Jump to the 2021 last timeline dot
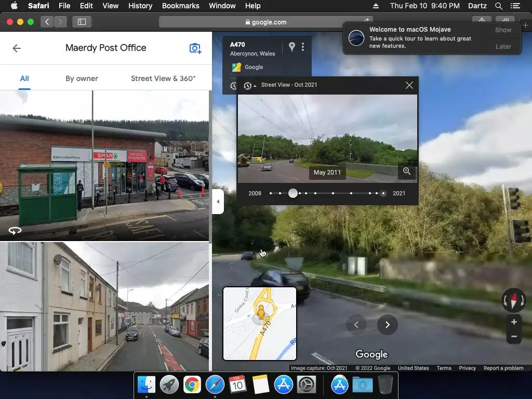The width and height of the screenshot is (532, 399). click(383, 193)
